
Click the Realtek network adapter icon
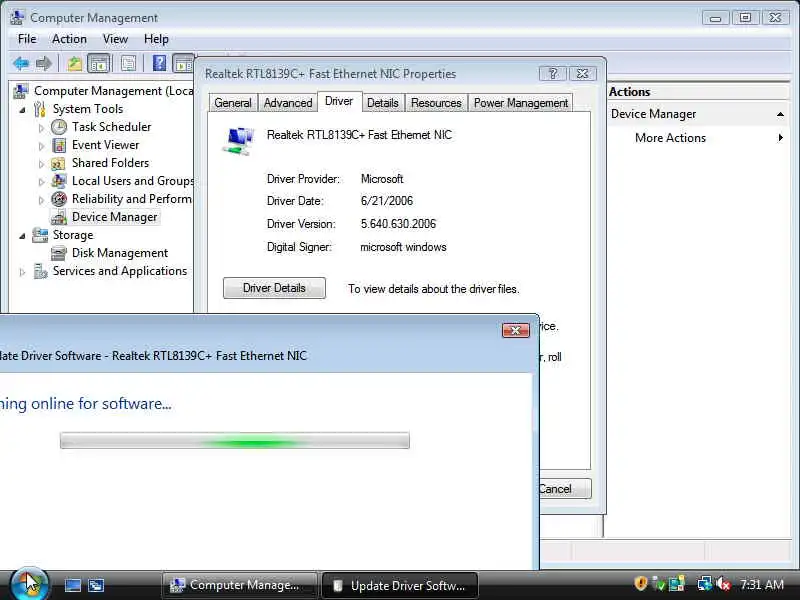point(238,140)
